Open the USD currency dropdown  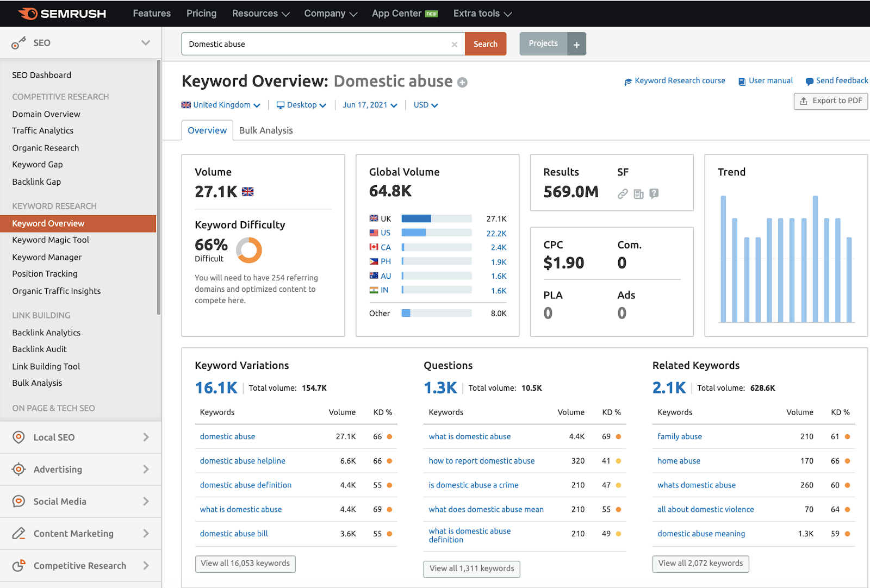(426, 105)
